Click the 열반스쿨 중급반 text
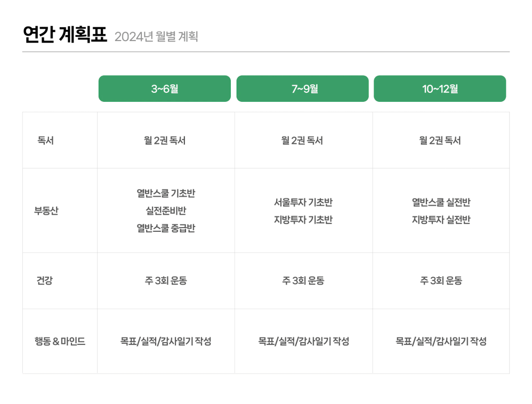The width and height of the screenshot is (532, 404). [x=166, y=228]
